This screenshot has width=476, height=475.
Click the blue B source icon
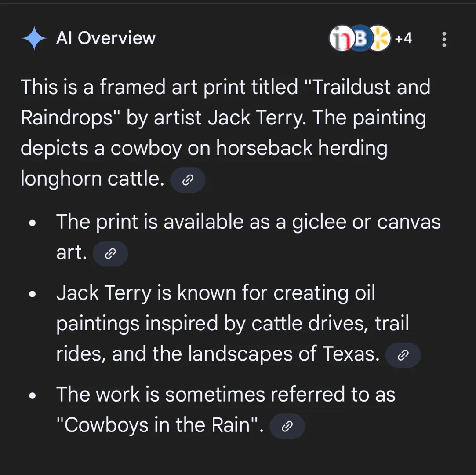pyautogui.click(x=360, y=39)
